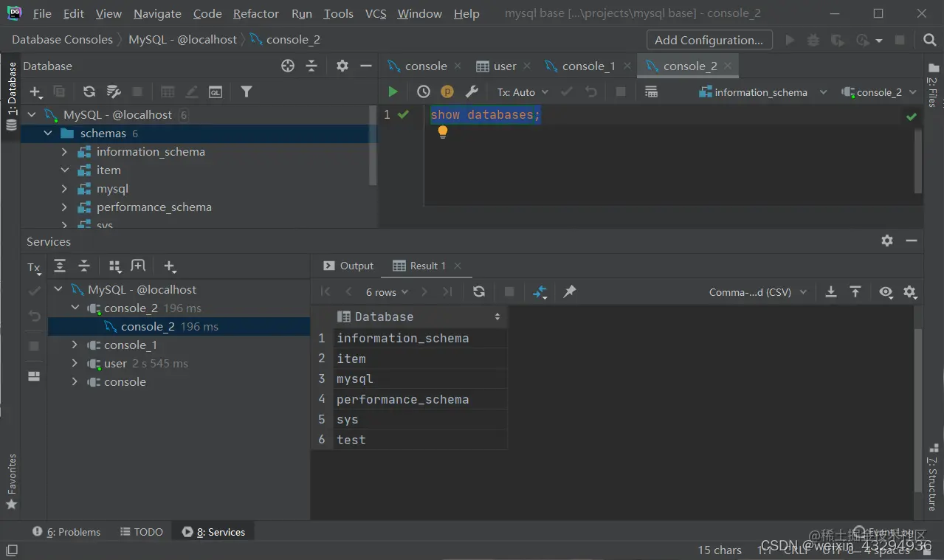Select performance_schema result cell
The width and height of the screenshot is (944, 560).
tap(420, 399)
